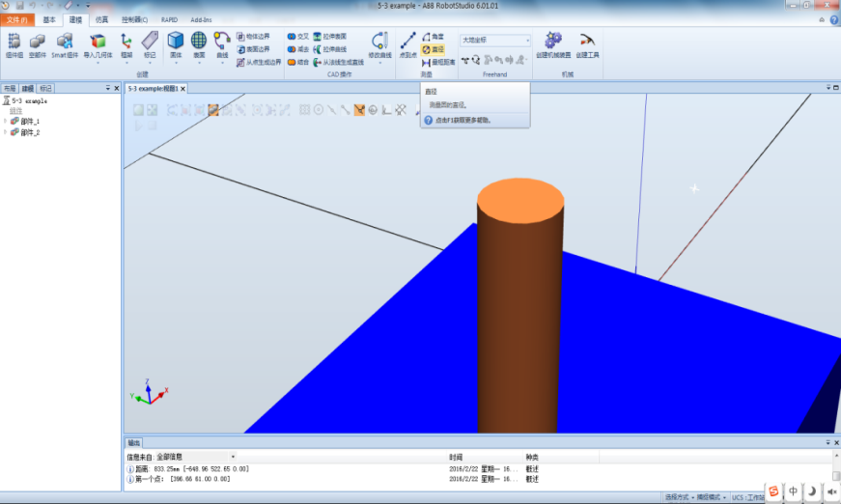Toggle the 直径 diameter measure tool
The height and width of the screenshot is (504, 841).
(433, 49)
